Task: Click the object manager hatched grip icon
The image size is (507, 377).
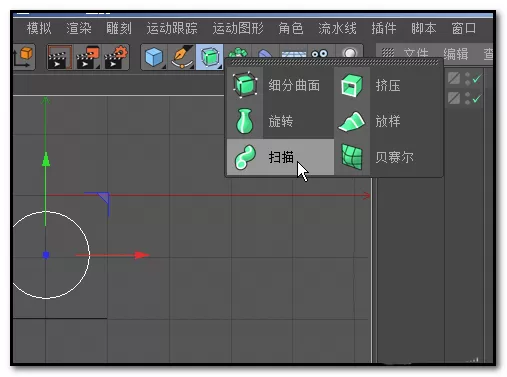Action: point(388,53)
